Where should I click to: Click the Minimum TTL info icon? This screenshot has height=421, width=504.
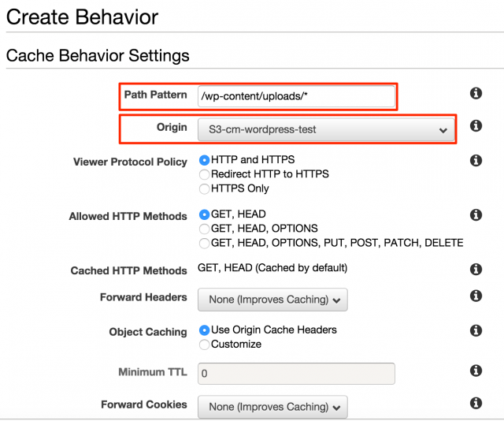point(476,371)
